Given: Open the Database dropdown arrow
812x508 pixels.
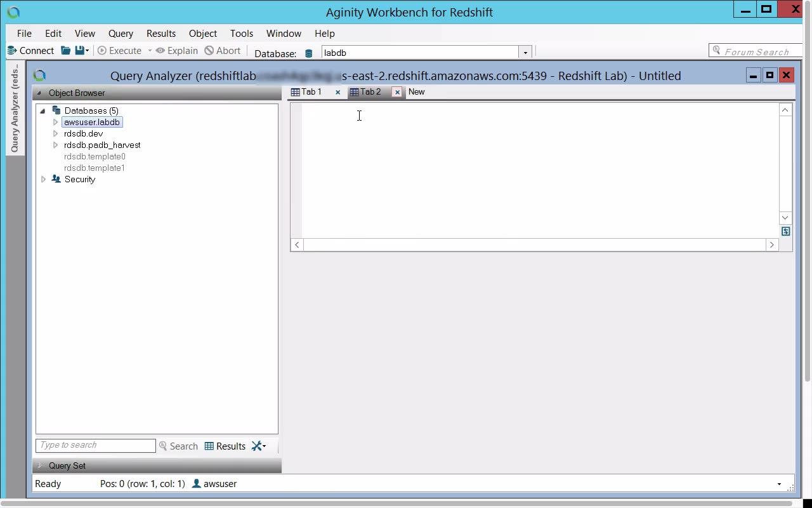Looking at the screenshot, I should 525,53.
